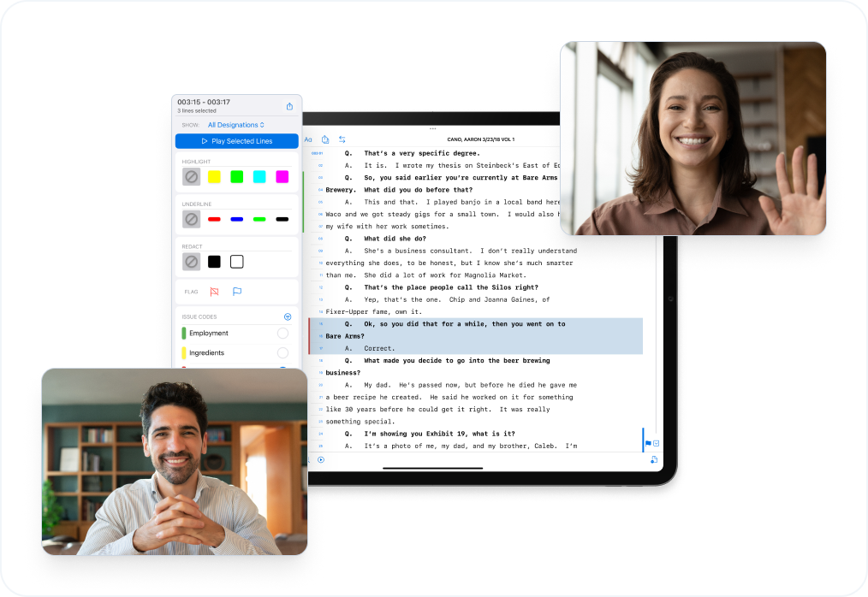This screenshot has width=868, height=597.
Task: Choose the red underline style
Action: pos(214,220)
